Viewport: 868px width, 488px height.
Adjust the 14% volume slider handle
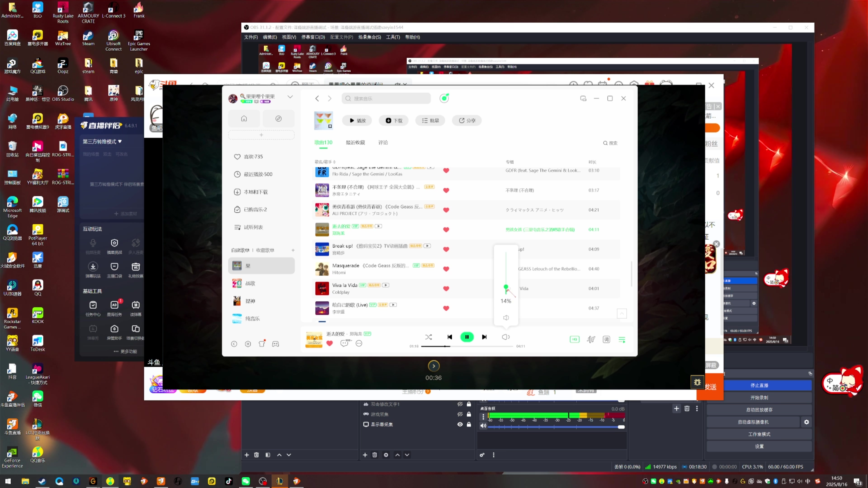point(506,287)
